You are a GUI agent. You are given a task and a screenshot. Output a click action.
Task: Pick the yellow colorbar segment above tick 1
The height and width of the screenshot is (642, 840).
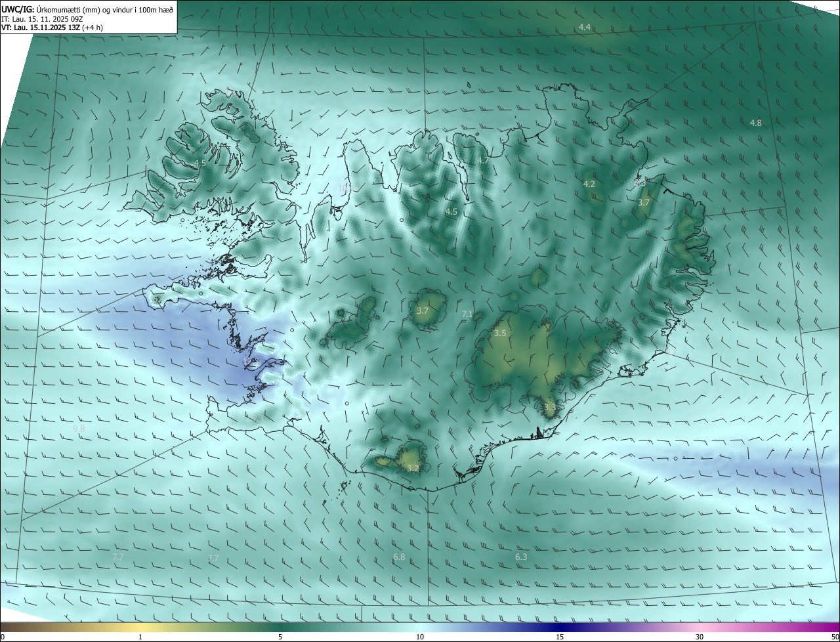click(x=140, y=627)
